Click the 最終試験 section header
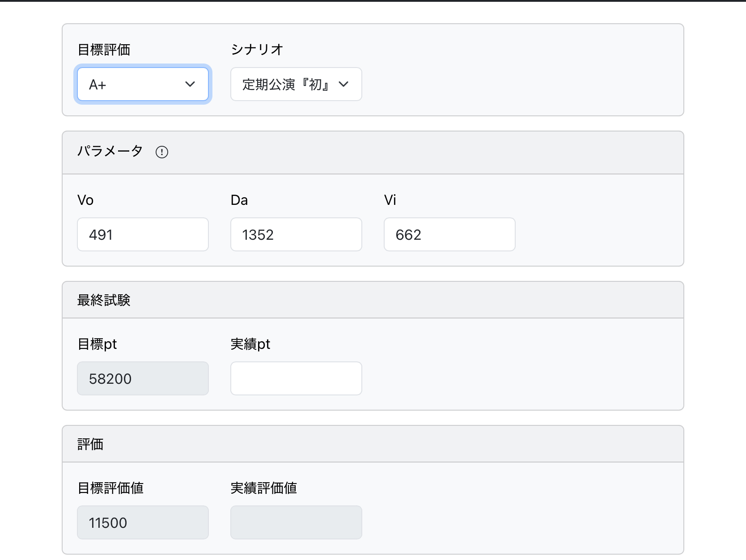This screenshot has height=560, width=746. tap(104, 300)
